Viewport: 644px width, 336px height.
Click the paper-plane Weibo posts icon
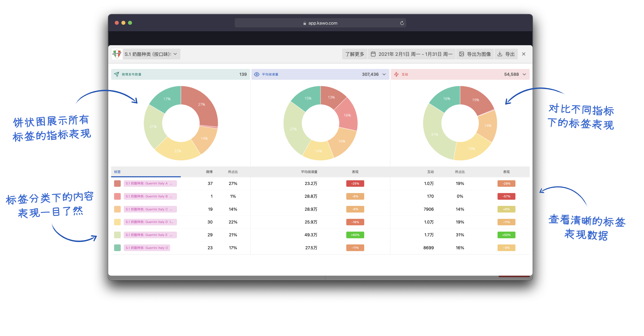tap(117, 74)
